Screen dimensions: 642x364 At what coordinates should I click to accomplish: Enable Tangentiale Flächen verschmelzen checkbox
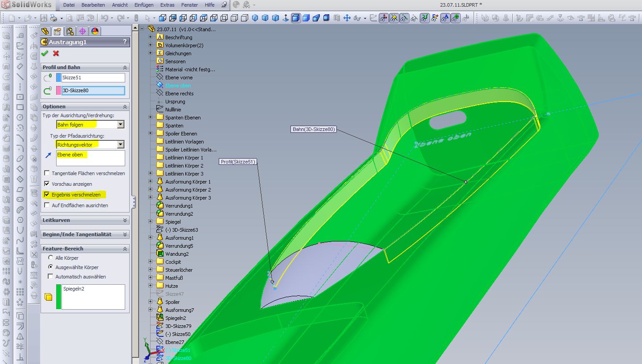pyautogui.click(x=47, y=173)
